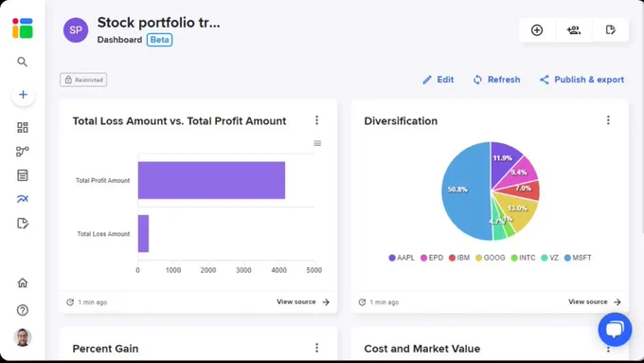Open the analytics chart icon in sidebar
Viewport: 644px width, 363px height.
click(x=23, y=199)
